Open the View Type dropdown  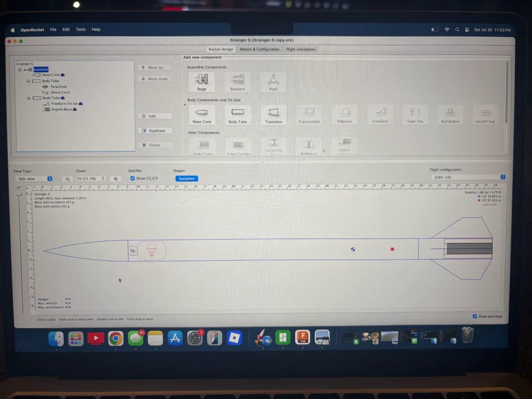pos(34,179)
